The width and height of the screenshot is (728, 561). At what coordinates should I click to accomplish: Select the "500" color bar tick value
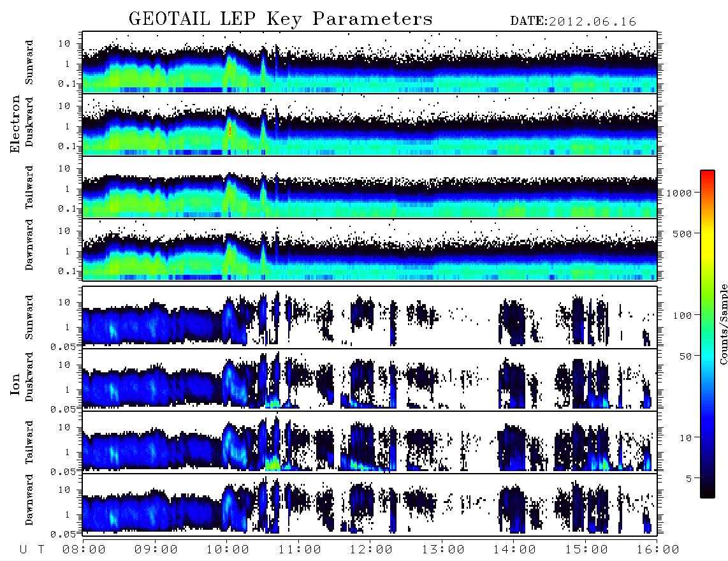coord(682,234)
